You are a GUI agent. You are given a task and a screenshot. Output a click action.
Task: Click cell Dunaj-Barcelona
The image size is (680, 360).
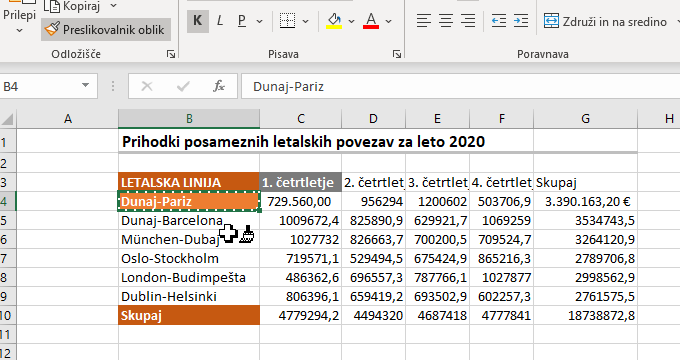point(189,220)
